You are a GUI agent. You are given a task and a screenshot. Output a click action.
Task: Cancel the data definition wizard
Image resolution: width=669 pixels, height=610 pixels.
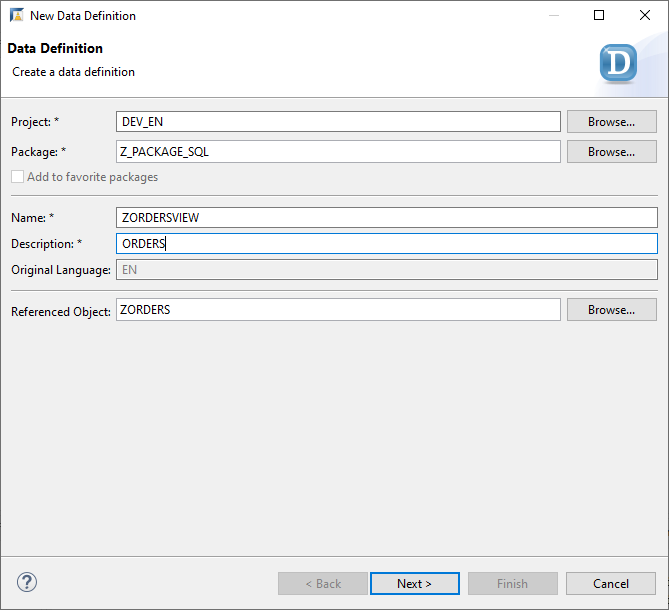tap(611, 583)
